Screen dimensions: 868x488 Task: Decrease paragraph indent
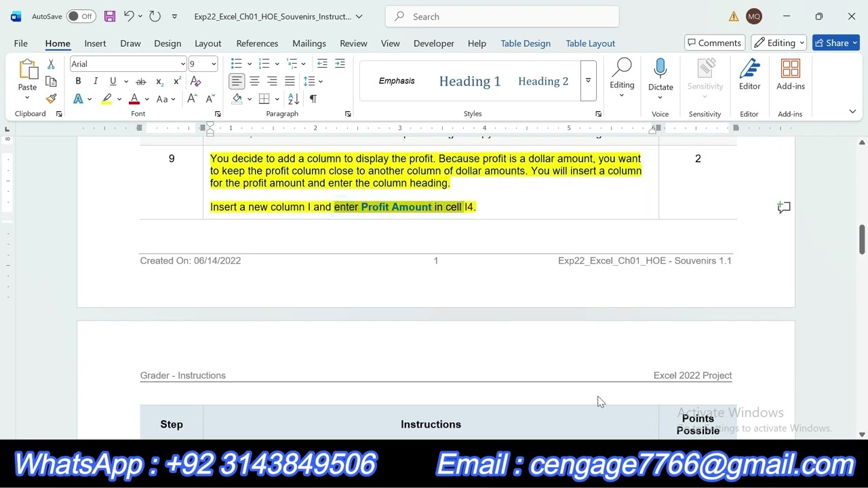(322, 64)
